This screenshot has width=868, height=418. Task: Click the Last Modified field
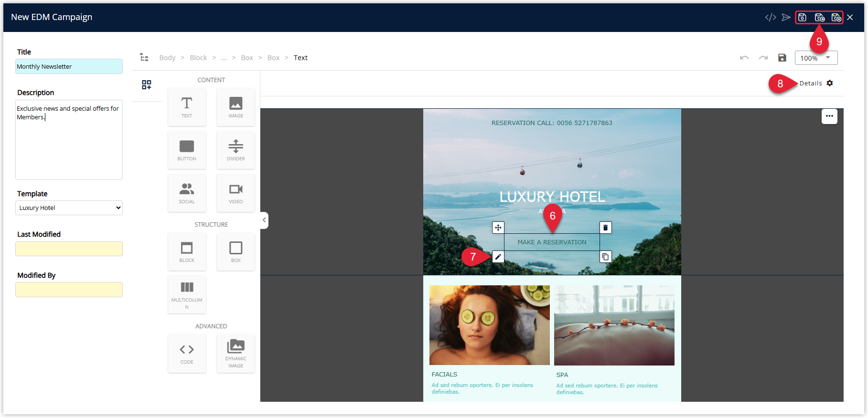click(x=69, y=249)
